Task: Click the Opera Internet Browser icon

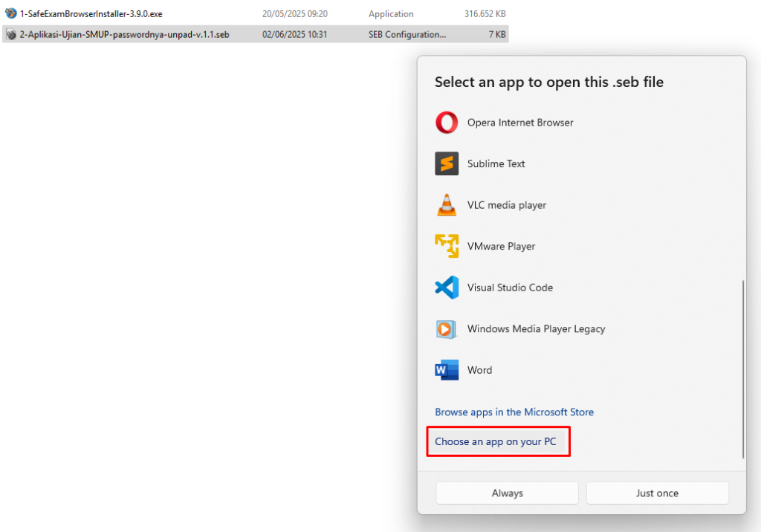Action: click(447, 123)
